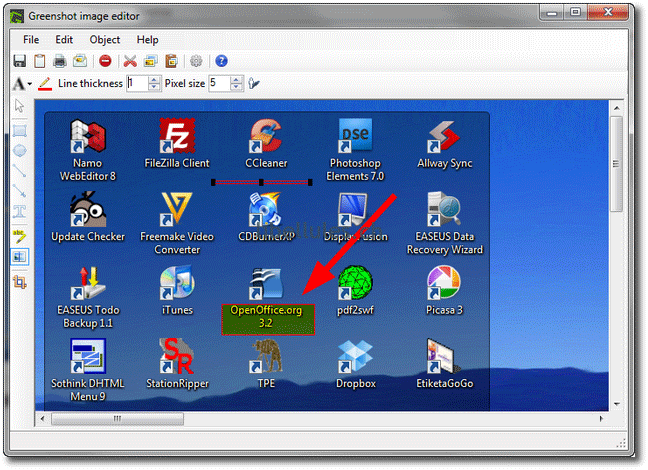
Task: Click StationRipper icon in captured image
Action: (177, 356)
